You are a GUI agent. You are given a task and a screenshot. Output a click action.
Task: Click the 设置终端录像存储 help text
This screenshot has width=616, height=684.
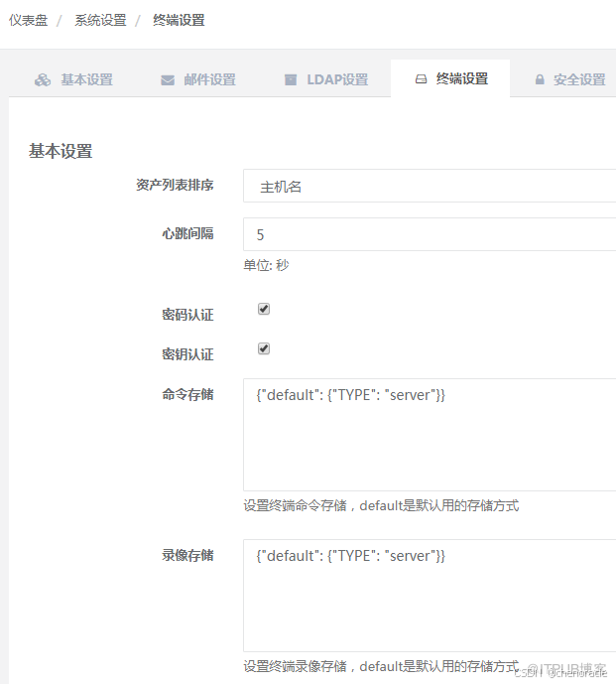point(381,666)
